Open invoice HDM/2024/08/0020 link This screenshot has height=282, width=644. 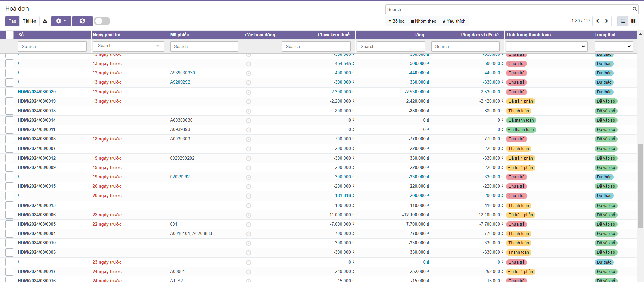(37, 92)
